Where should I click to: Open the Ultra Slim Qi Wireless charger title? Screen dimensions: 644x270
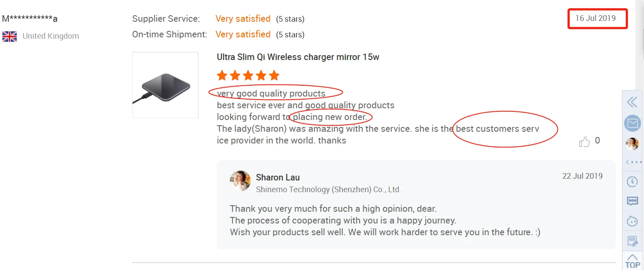point(298,57)
